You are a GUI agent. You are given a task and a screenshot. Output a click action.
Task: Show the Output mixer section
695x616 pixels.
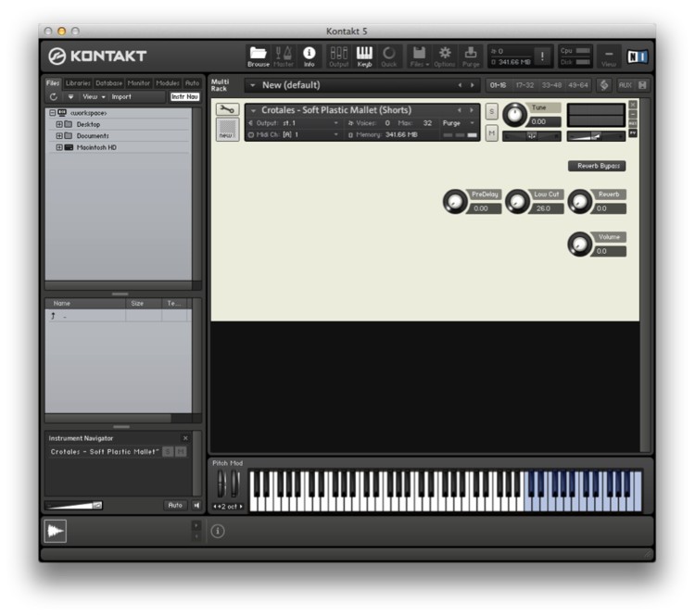click(x=338, y=57)
